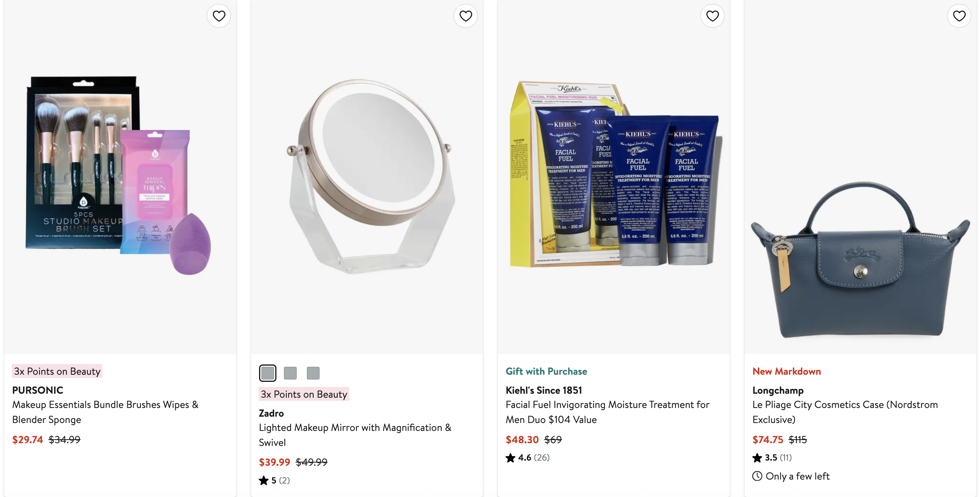The height and width of the screenshot is (497, 980).
Task: Save Longchamp cosmetics case with heart icon
Action: tap(959, 16)
